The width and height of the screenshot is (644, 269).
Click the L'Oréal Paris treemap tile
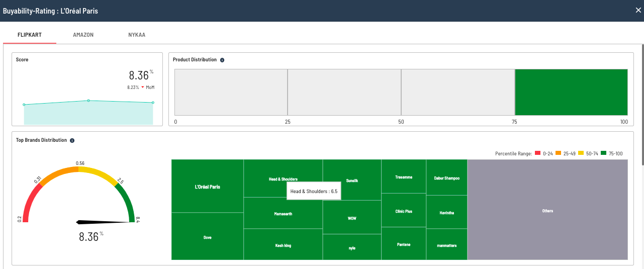(208, 186)
